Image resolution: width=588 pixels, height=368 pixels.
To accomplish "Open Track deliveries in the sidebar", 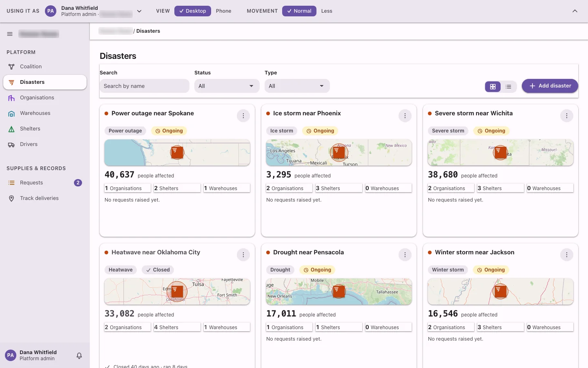I will [45, 198].
